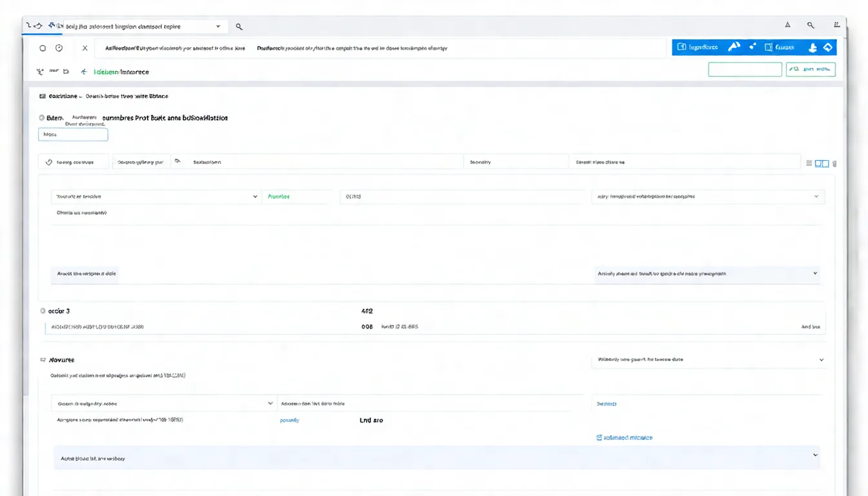Select the radio button next to 'ocdor 3'
Viewport: 868px width, 496px height.
[43, 311]
